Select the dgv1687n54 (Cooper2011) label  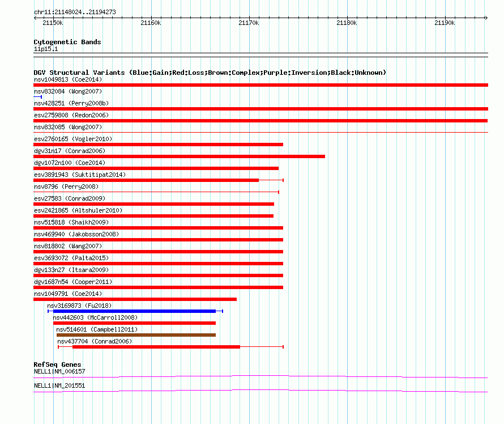pos(73,282)
